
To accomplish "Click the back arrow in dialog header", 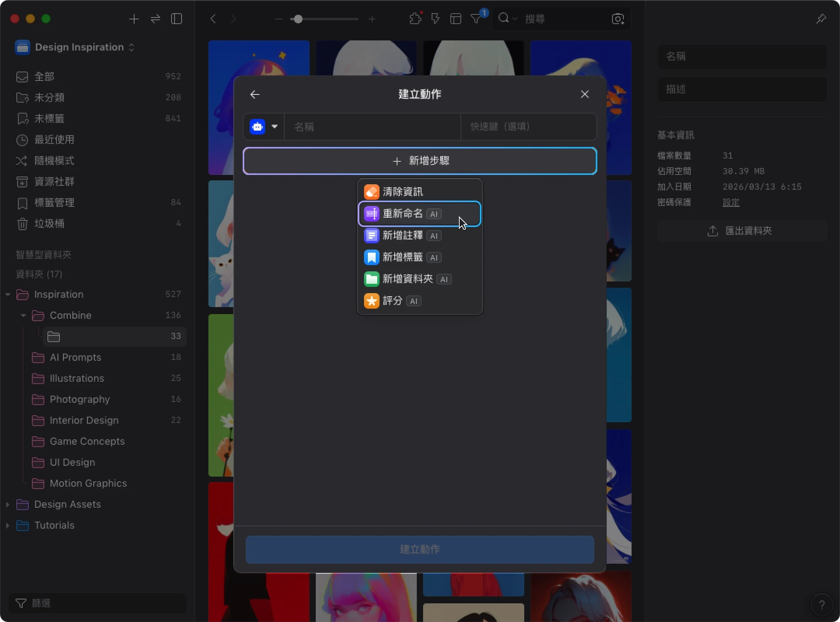I will 255,94.
